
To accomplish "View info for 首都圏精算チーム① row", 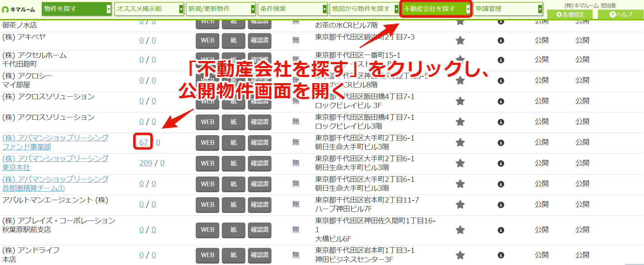I will 501,184.
